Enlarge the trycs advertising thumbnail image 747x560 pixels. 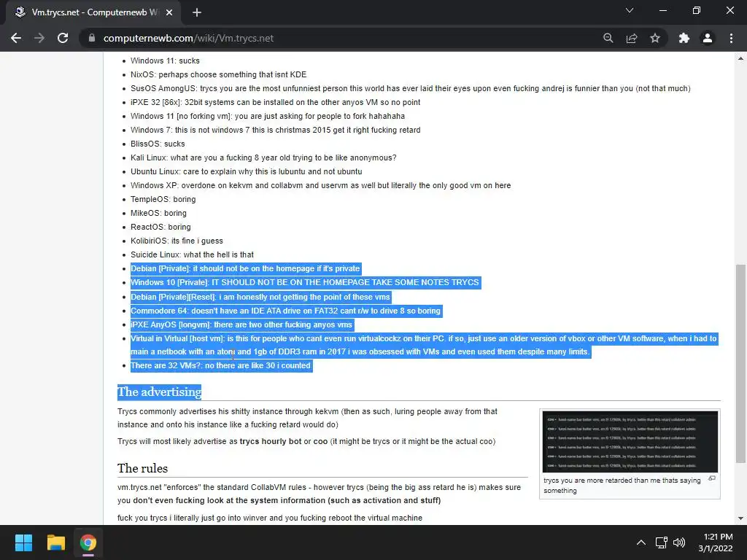point(630,442)
